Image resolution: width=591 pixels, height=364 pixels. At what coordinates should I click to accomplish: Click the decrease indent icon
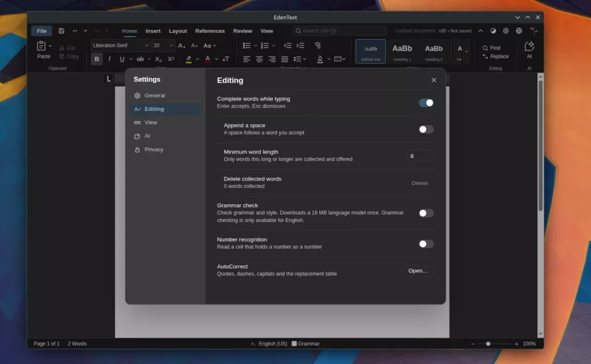point(287,46)
